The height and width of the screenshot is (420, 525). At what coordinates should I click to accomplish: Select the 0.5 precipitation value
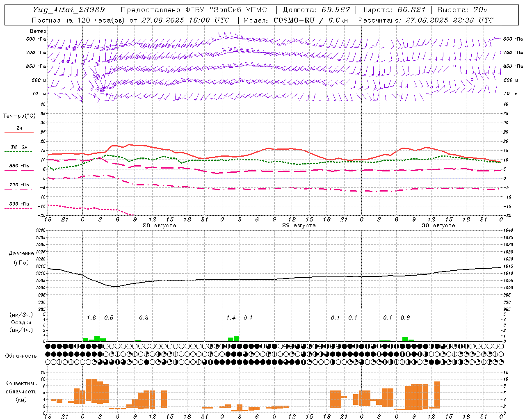point(109,317)
